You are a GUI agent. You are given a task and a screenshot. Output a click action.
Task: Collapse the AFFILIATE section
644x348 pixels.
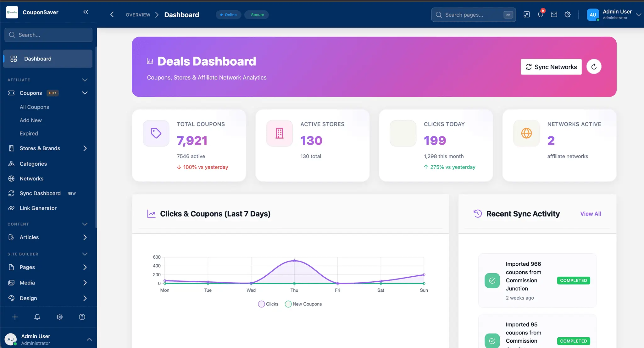[85, 80]
